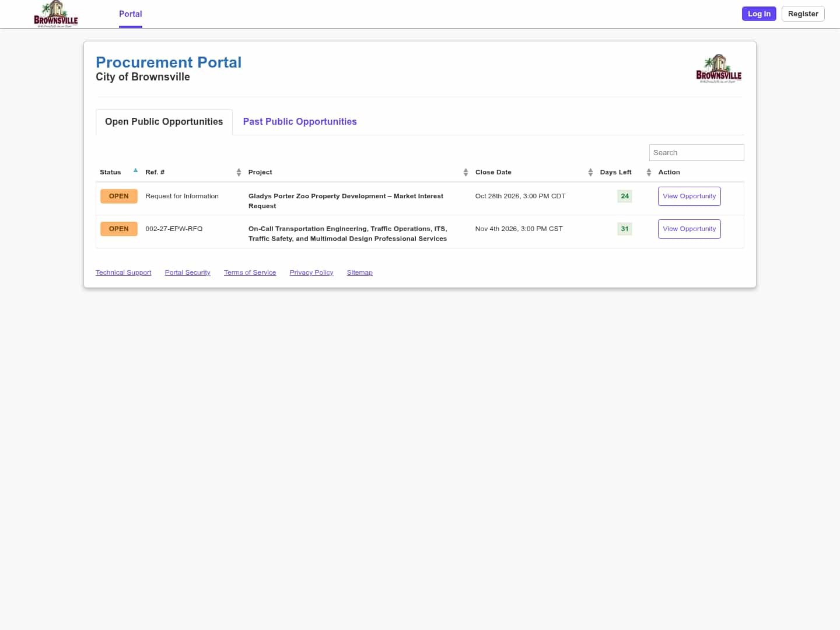
Task: Switch to Past Public Opportunities tab
Action: (300, 121)
